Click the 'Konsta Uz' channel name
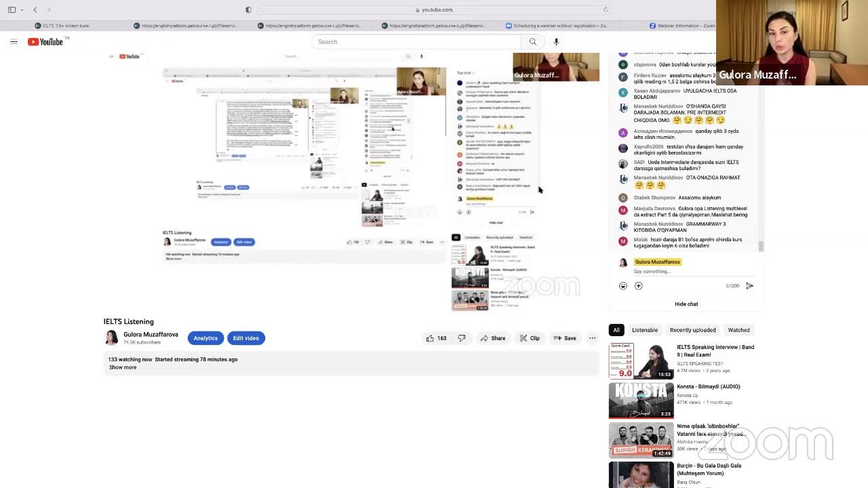The height and width of the screenshot is (488, 868). click(687, 395)
